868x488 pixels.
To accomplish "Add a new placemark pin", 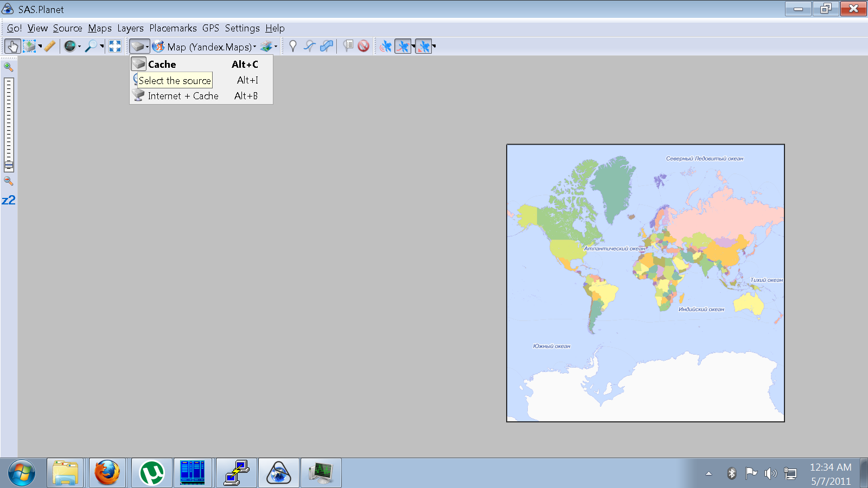I will (293, 47).
